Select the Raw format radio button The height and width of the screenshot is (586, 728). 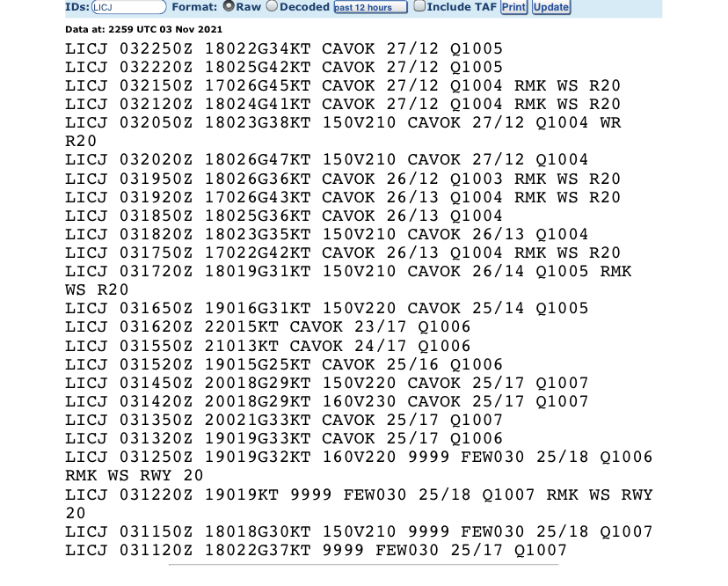[229, 7]
